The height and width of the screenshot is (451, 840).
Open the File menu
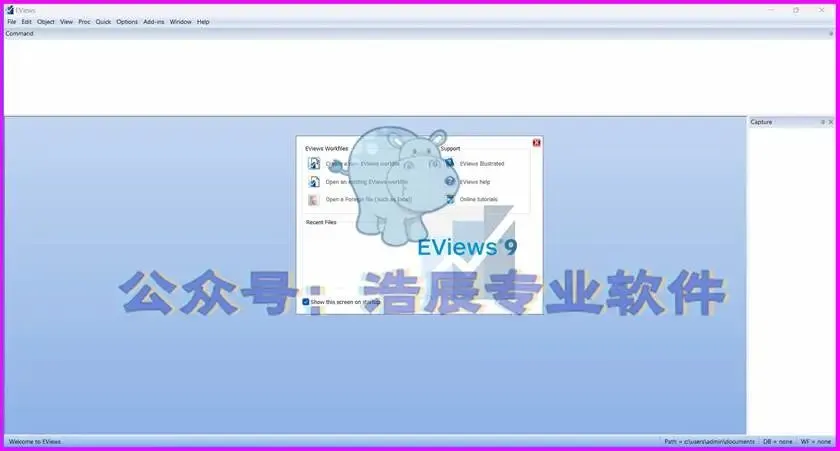point(12,22)
